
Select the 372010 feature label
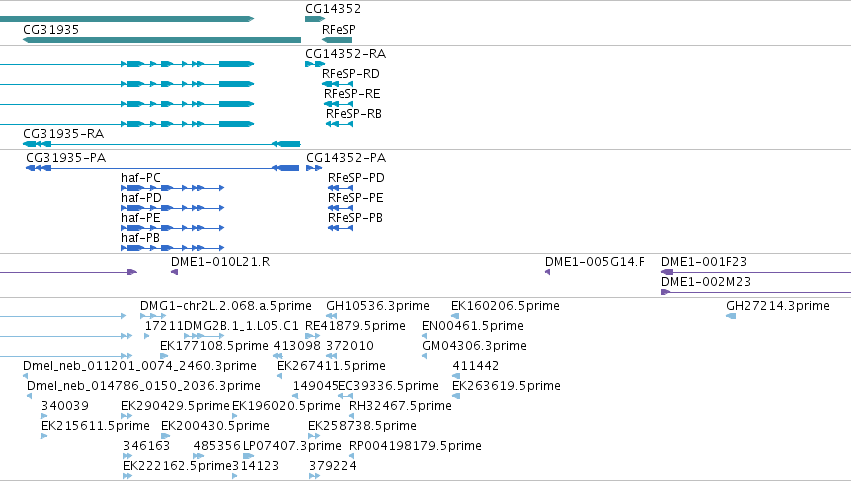[350, 346]
